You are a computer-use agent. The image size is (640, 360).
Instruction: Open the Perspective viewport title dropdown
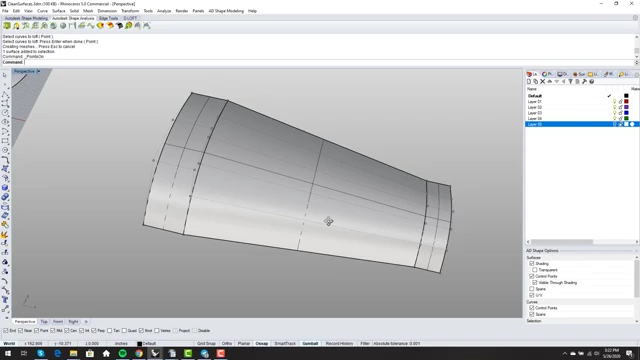[x=39, y=71]
